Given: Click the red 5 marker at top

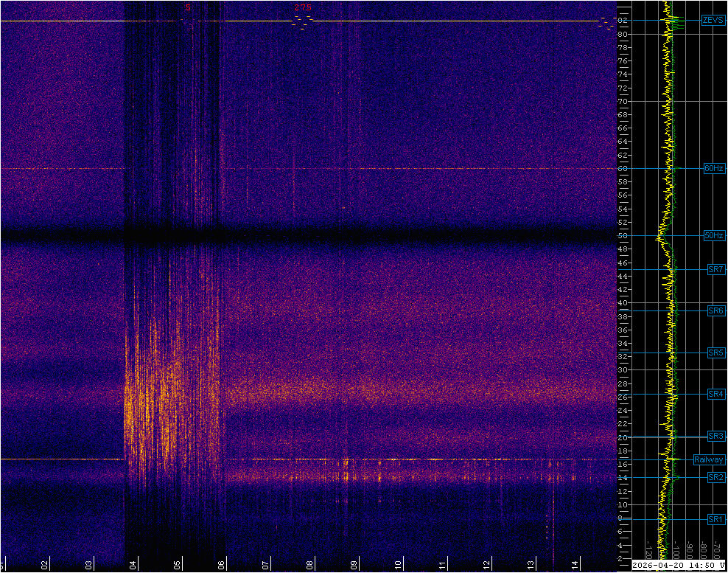Looking at the screenshot, I should pos(188,7).
